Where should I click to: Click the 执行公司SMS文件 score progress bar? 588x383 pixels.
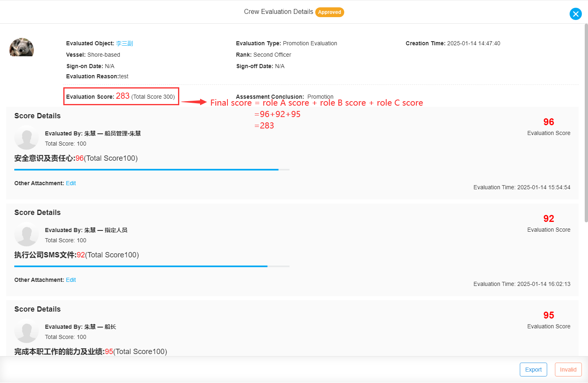click(x=152, y=266)
